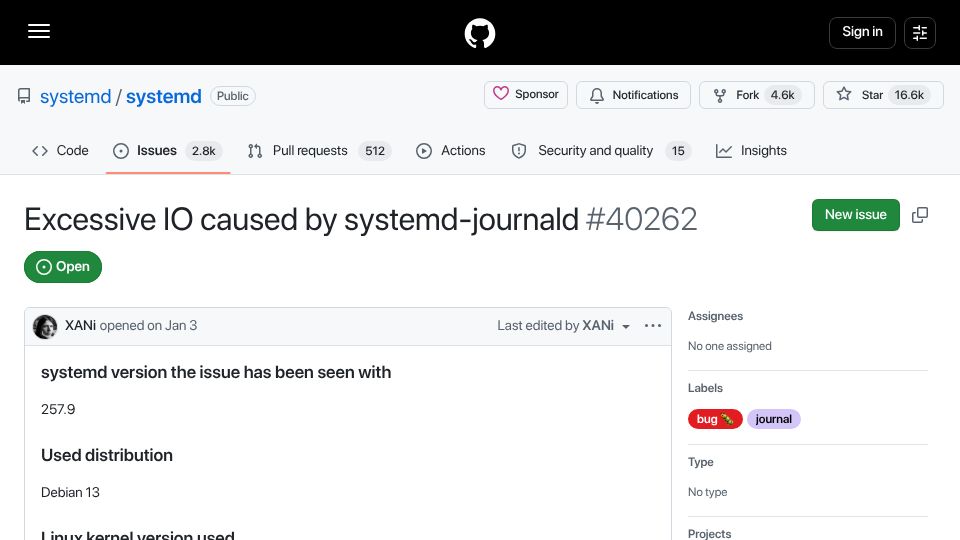Viewport: 960px width, 540px height.
Task: Open the systemd repository name link
Action: point(163,96)
